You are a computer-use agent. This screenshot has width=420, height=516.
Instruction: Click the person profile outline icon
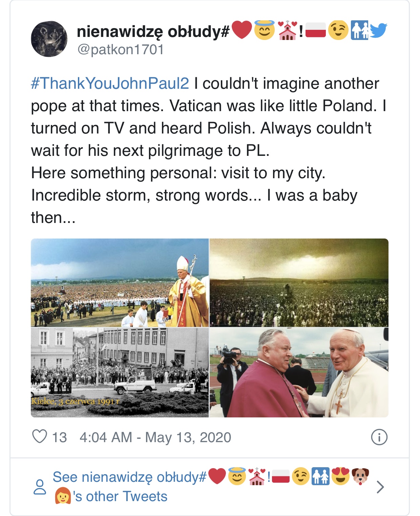tap(40, 487)
